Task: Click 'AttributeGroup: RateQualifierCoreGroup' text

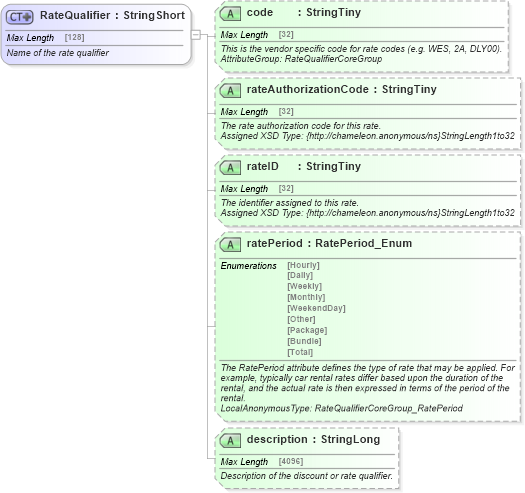Action: pos(301,59)
